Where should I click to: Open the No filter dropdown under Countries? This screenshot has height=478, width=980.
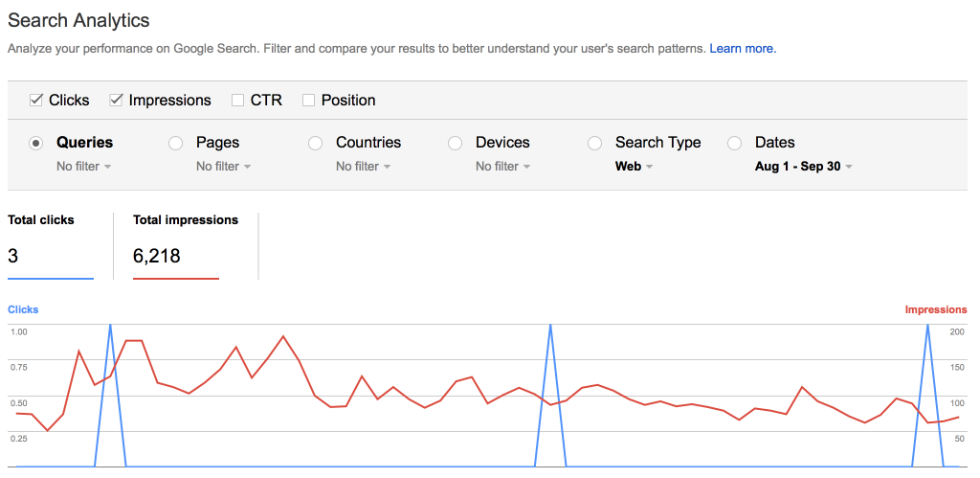363,167
